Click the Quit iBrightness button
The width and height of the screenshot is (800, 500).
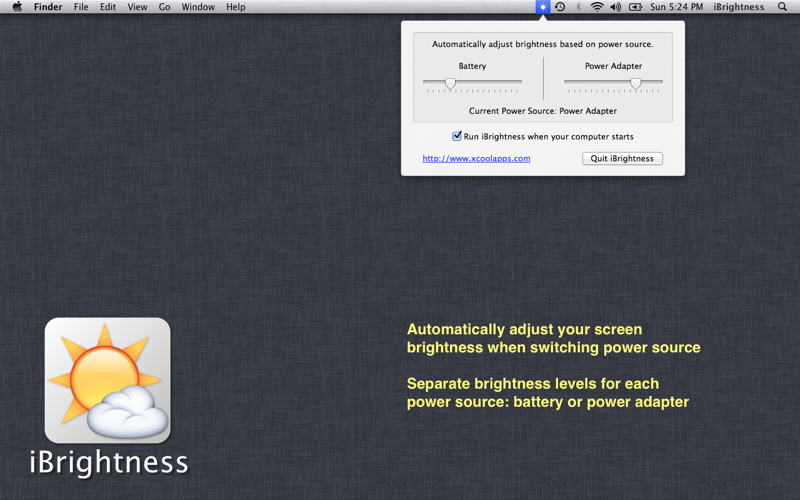click(622, 158)
